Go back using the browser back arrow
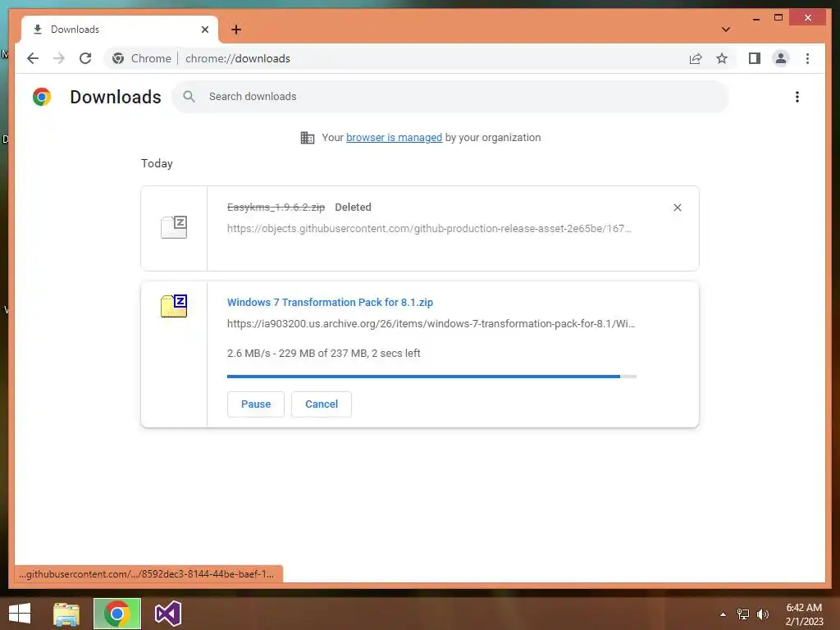 click(33, 58)
